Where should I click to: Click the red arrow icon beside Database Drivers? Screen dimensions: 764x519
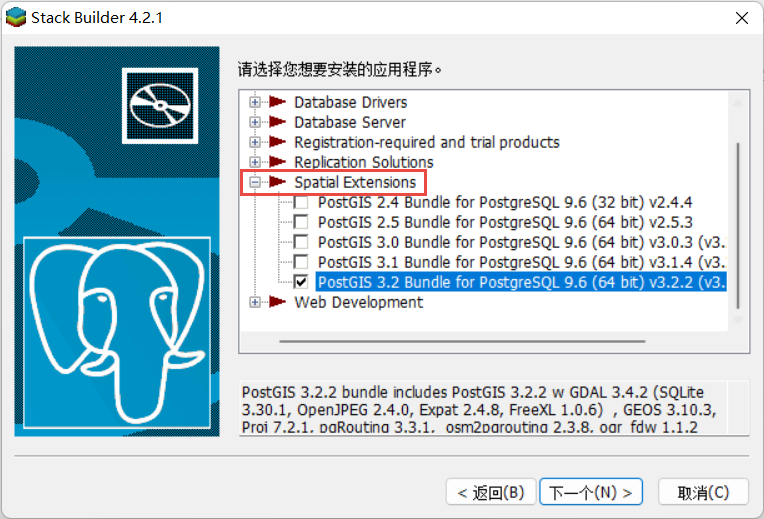click(277, 102)
